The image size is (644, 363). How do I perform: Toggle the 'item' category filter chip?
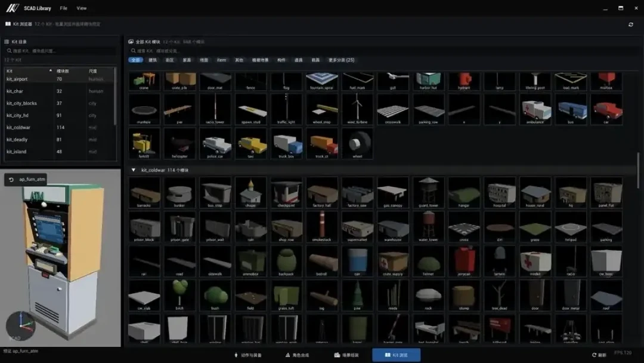tap(221, 60)
